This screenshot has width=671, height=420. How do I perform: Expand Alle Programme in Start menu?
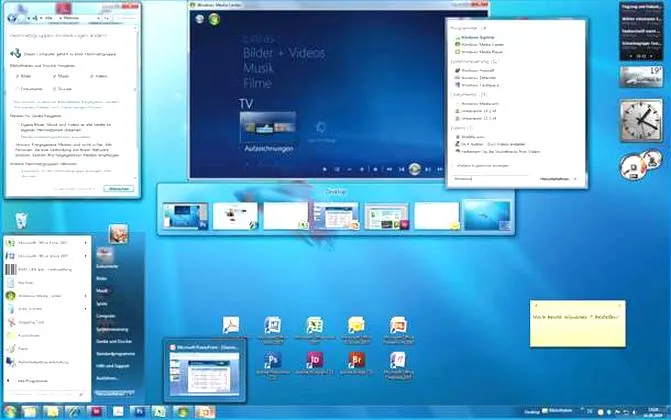tap(30, 380)
